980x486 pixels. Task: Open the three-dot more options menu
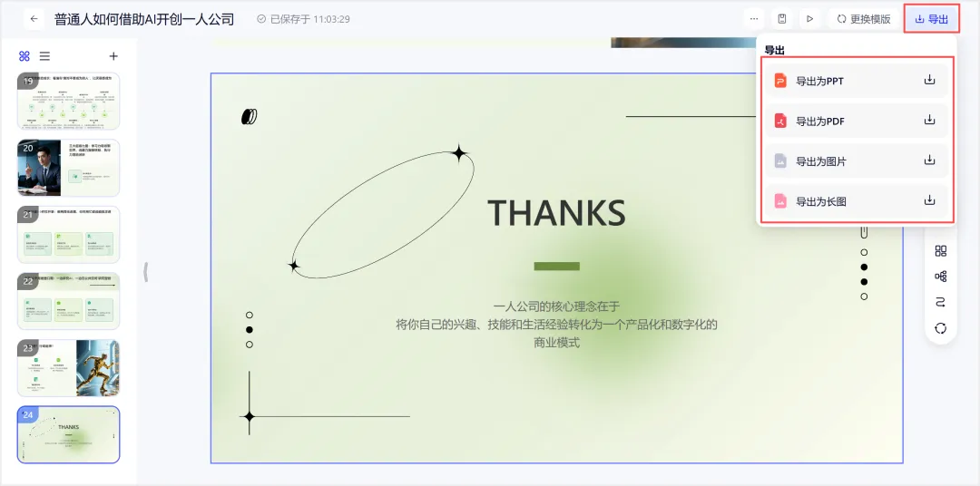(x=754, y=19)
